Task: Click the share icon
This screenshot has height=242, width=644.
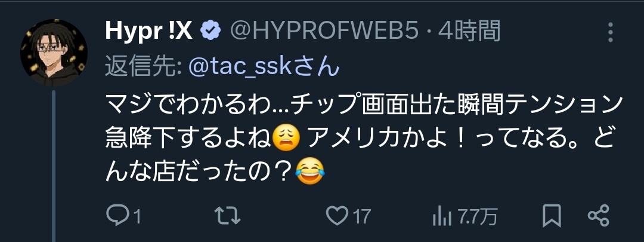Action: pos(598,216)
